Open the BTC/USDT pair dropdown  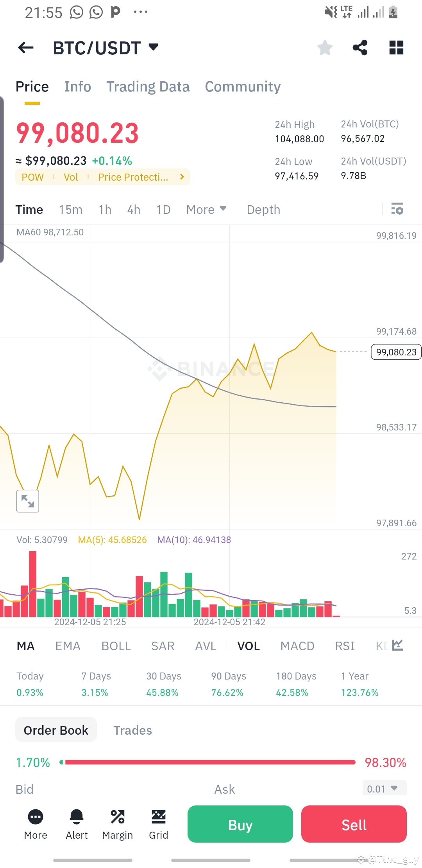coord(153,47)
